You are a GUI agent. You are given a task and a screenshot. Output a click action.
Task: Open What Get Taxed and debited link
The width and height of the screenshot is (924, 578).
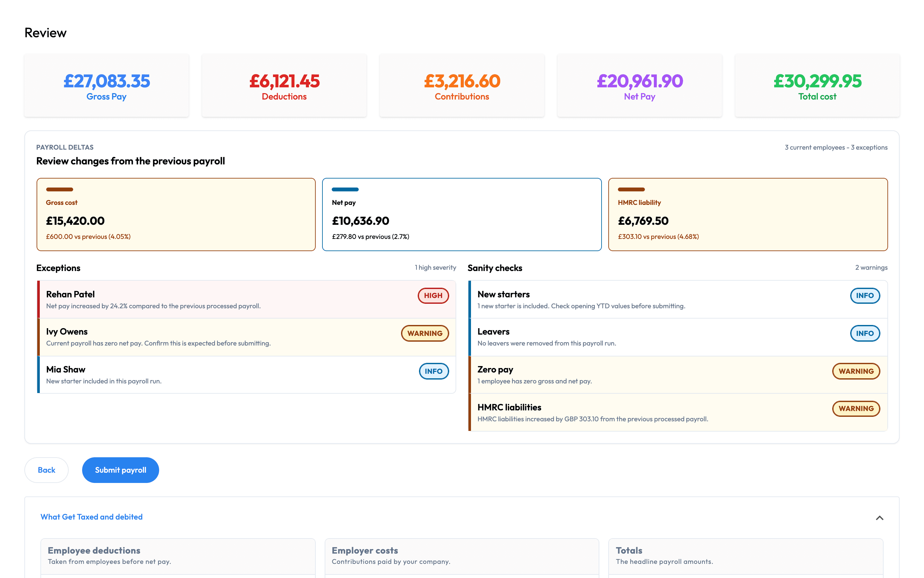click(x=92, y=517)
